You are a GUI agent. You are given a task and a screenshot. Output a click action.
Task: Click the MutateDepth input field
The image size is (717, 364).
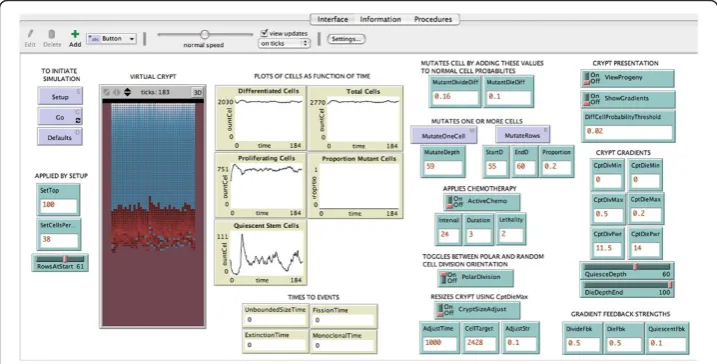click(443, 167)
